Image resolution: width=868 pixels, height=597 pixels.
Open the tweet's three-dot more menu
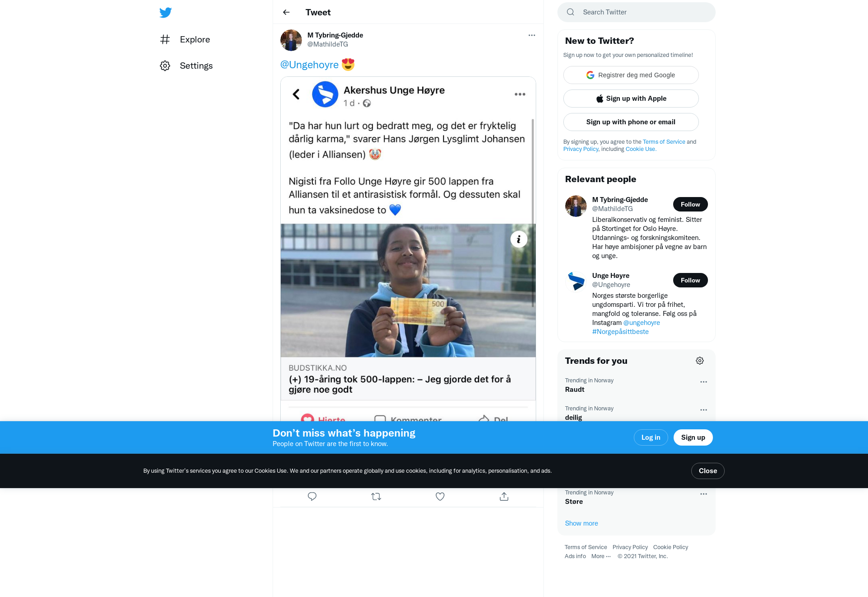[532, 35]
